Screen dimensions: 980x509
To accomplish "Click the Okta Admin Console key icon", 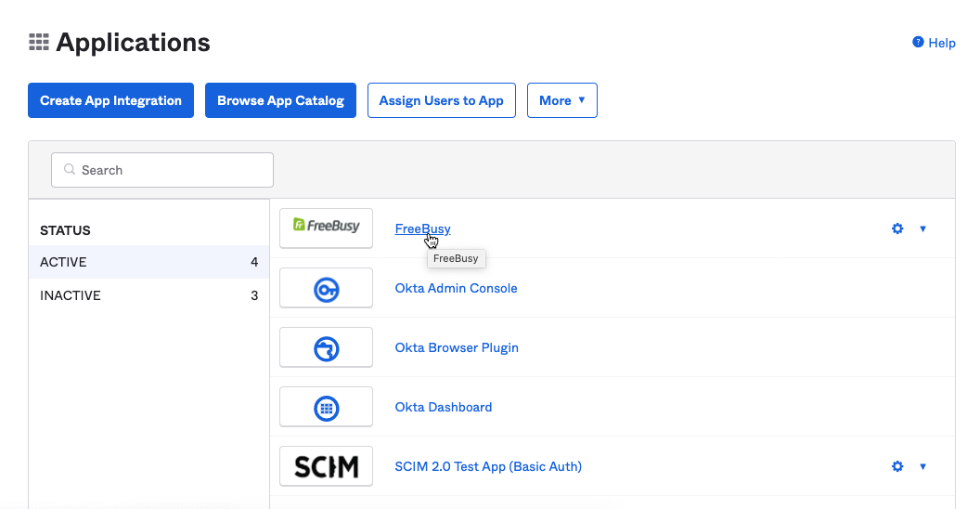I will [x=326, y=289].
